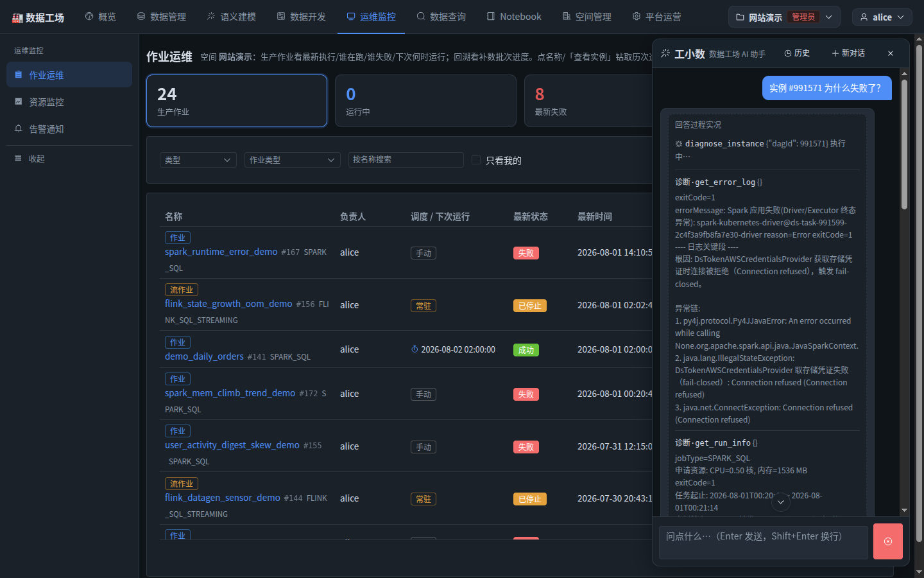
Task: Open the alice user menu
Action: point(882,17)
